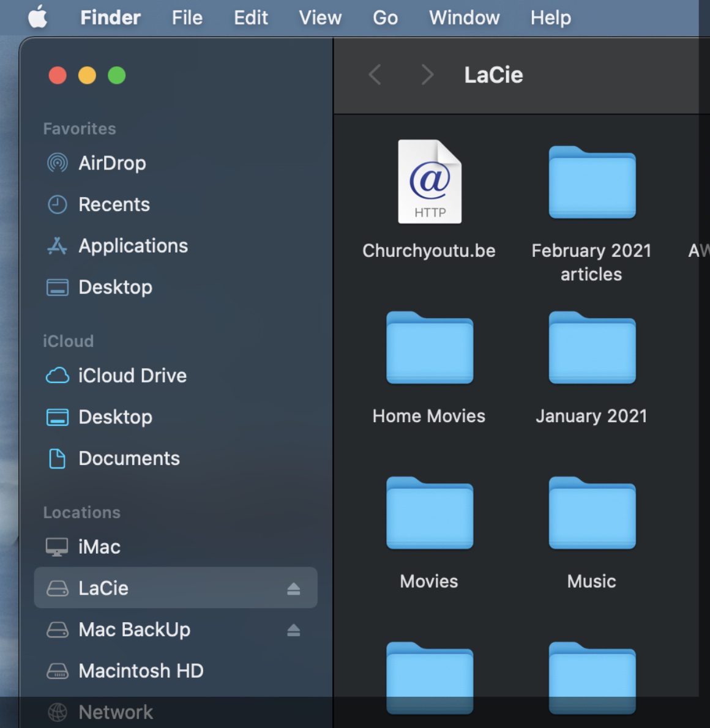Go forward with the right chevron
Viewport: 710px width, 728px height.
(427, 75)
